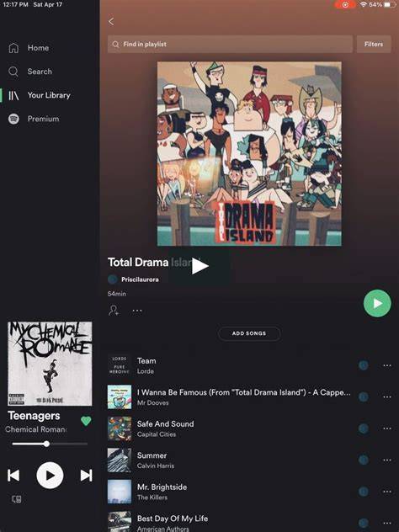Click the Mr. Brightside album thumbnail
This screenshot has height=532, width=399.
pyautogui.click(x=120, y=492)
